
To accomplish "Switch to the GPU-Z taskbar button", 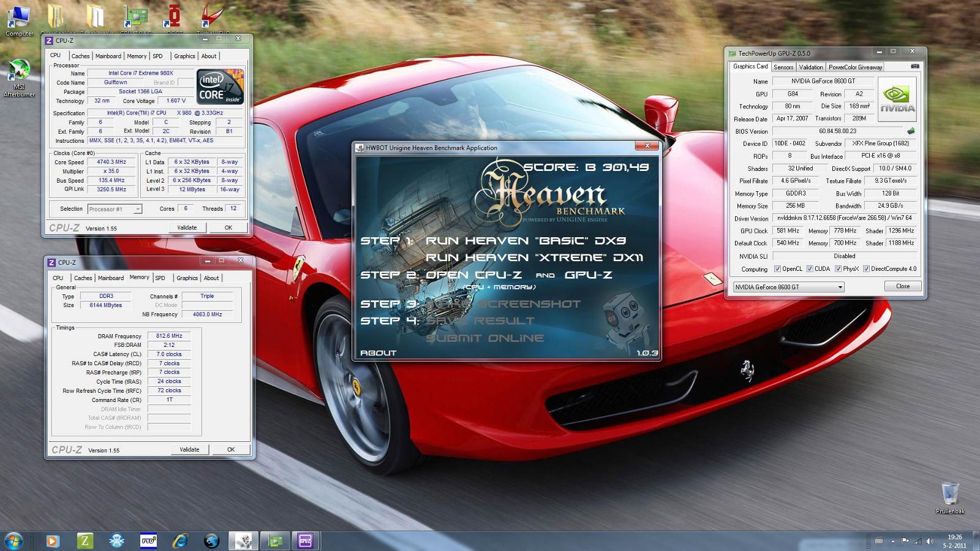I will (x=276, y=541).
